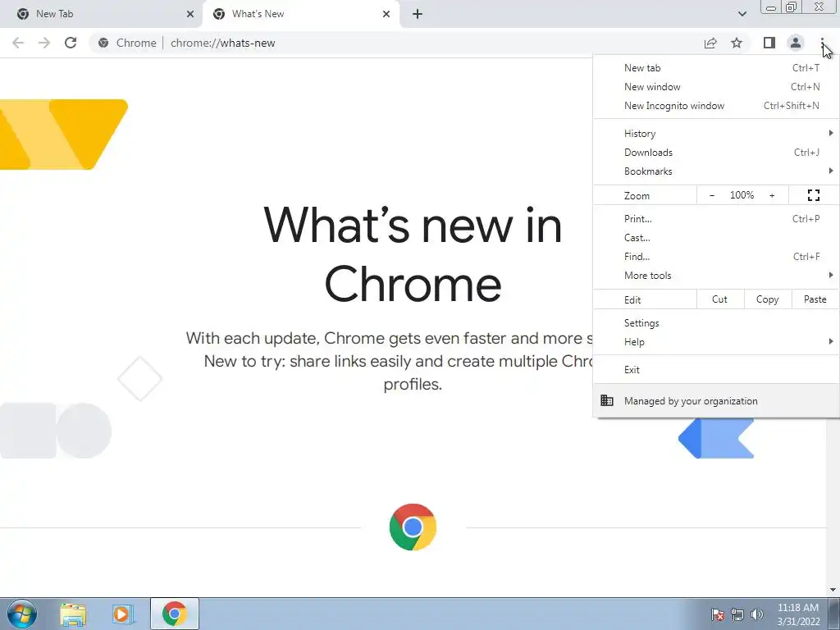Image resolution: width=840 pixels, height=630 pixels.
Task: Increase zoom with the plus button
Action: tap(772, 195)
